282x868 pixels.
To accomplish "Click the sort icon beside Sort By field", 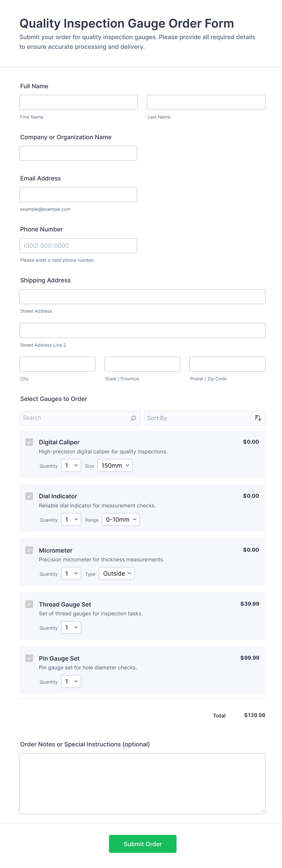I will (258, 418).
